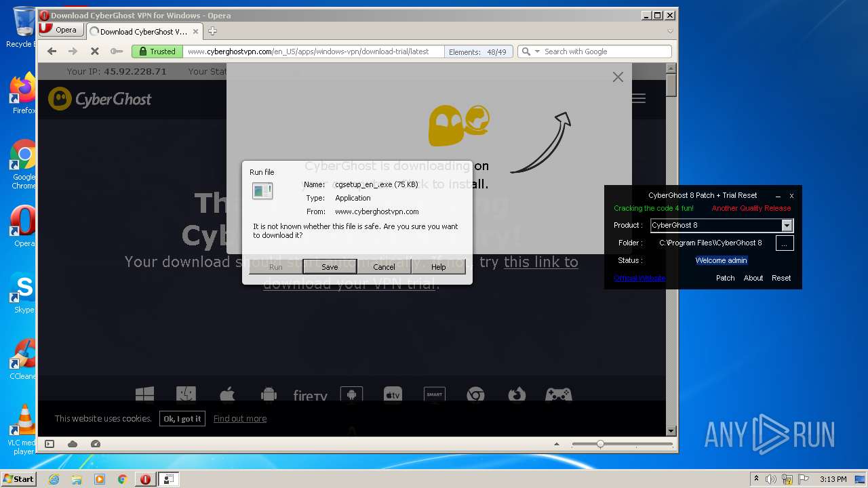Viewport: 868px width, 488px height.
Task: Click the fireTV platform logo
Action: [311, 395]
